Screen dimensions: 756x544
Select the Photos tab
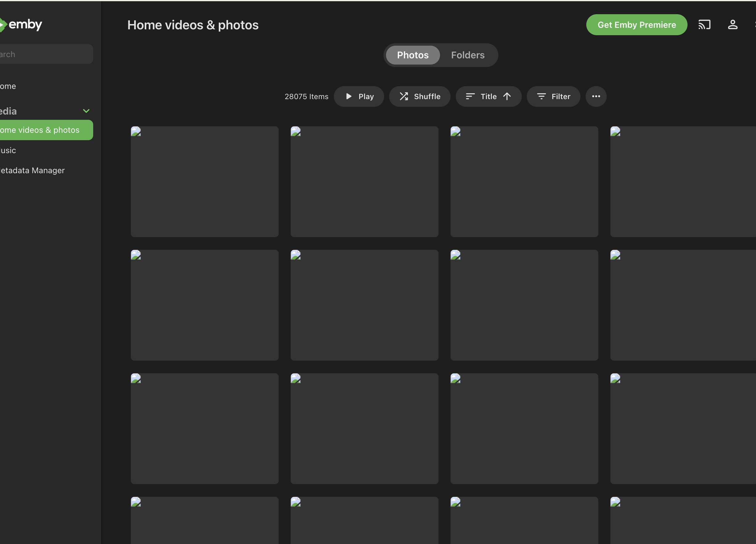[x=413, y=55]
